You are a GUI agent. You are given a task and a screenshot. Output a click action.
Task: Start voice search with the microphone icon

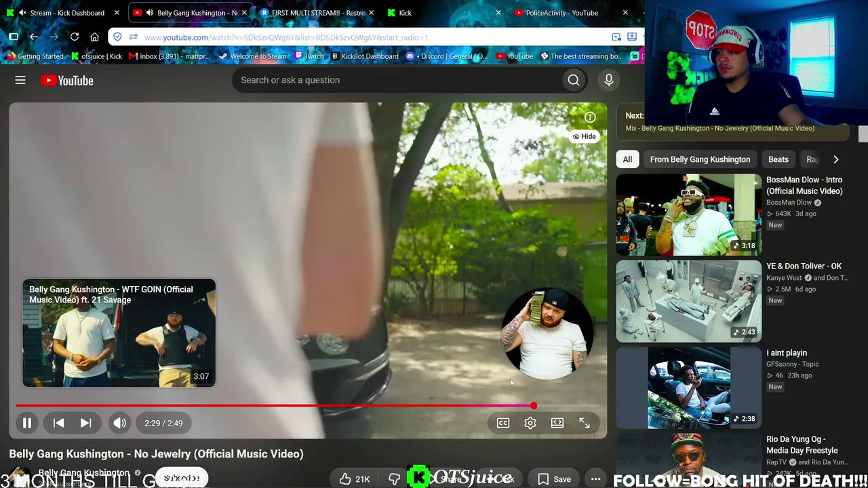(x=609, y=80)
